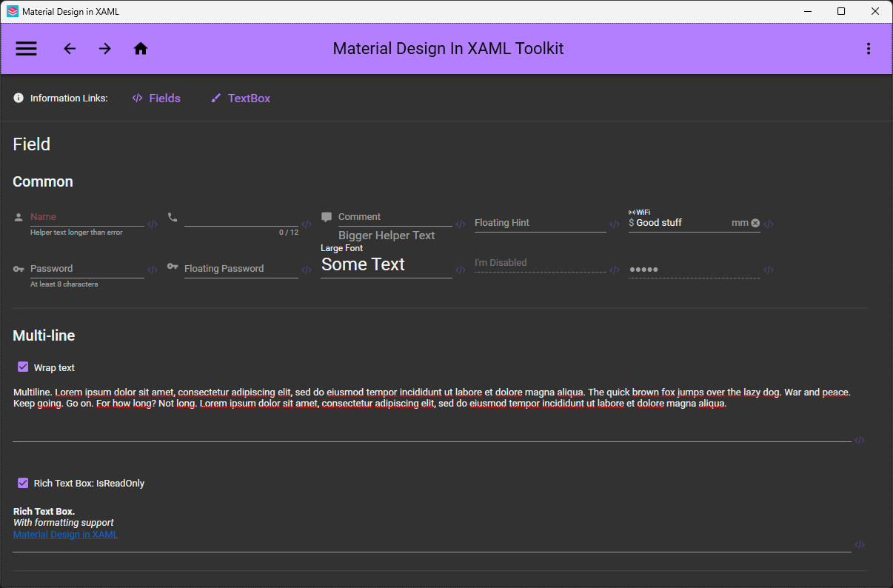
Task: Open the hamburger navigation menu
Action: pyautogui.click(x=26, y=49)
